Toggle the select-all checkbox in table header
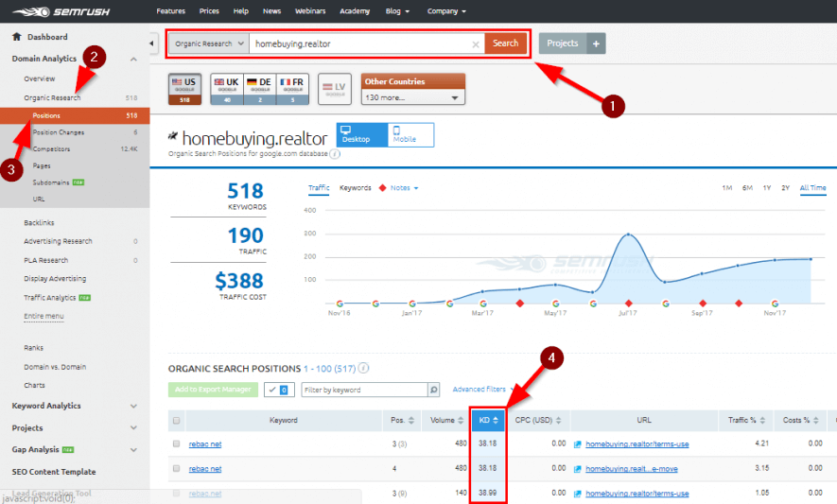Image resolution: width=837 pixels, height=504 pixels. click(176, 421)
